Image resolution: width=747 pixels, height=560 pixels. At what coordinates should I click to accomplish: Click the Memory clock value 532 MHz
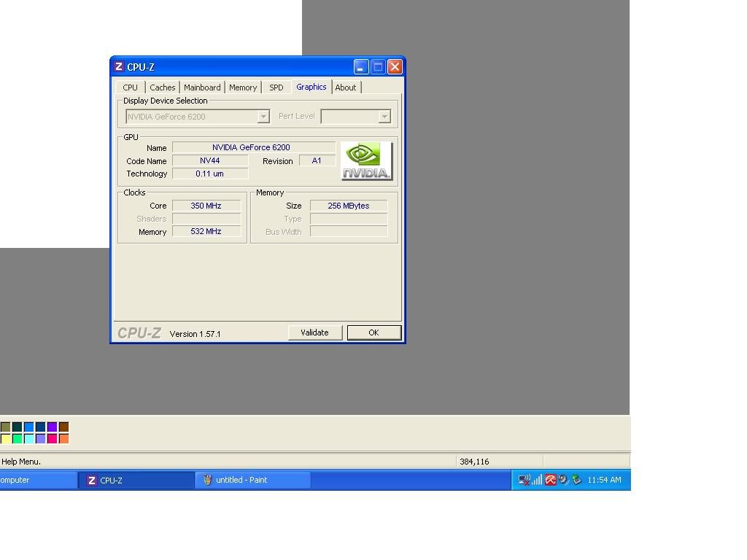pos(206,231)
